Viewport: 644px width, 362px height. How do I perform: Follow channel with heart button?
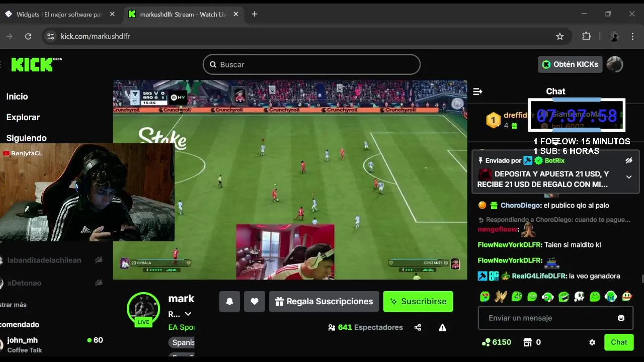[255, 302]
